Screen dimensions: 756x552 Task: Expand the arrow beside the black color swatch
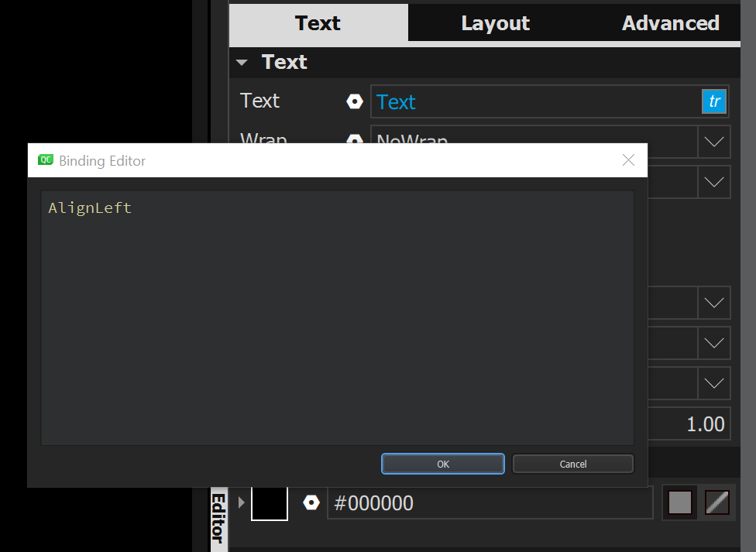tap(240, 502)
